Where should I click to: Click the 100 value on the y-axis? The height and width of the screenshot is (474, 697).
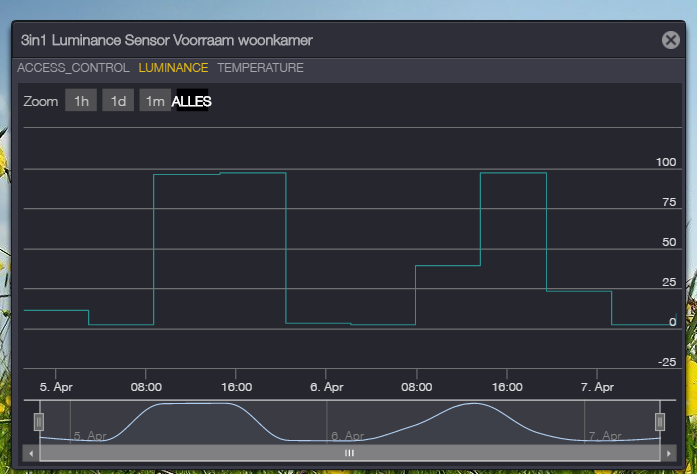click(x=665, y=162)
